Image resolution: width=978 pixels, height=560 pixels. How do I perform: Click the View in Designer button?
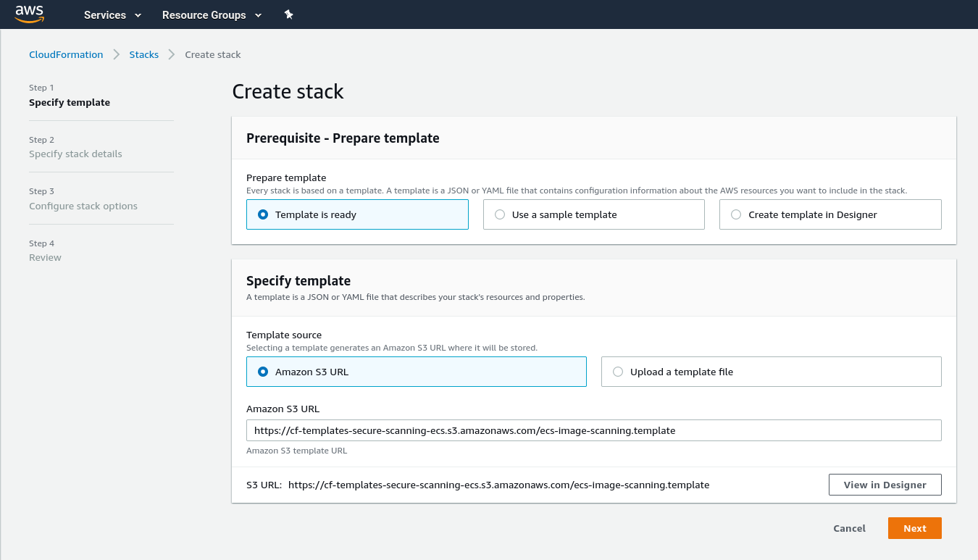pyautogui.click(x=885, y=485)
